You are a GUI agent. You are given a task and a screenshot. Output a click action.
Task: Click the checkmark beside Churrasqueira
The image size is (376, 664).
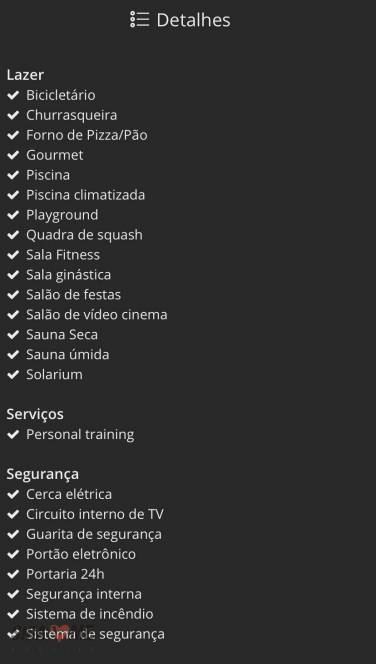tap(13, 115)
